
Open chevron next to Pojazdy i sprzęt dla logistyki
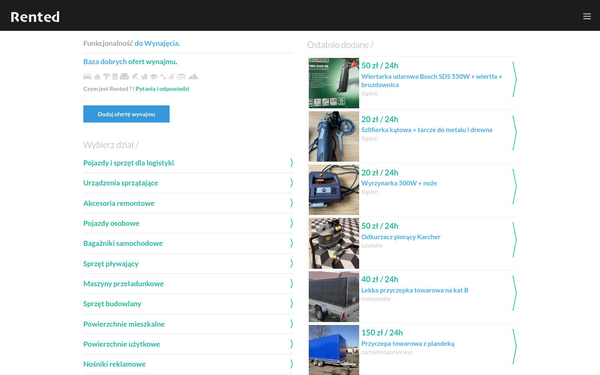point(291,163)
